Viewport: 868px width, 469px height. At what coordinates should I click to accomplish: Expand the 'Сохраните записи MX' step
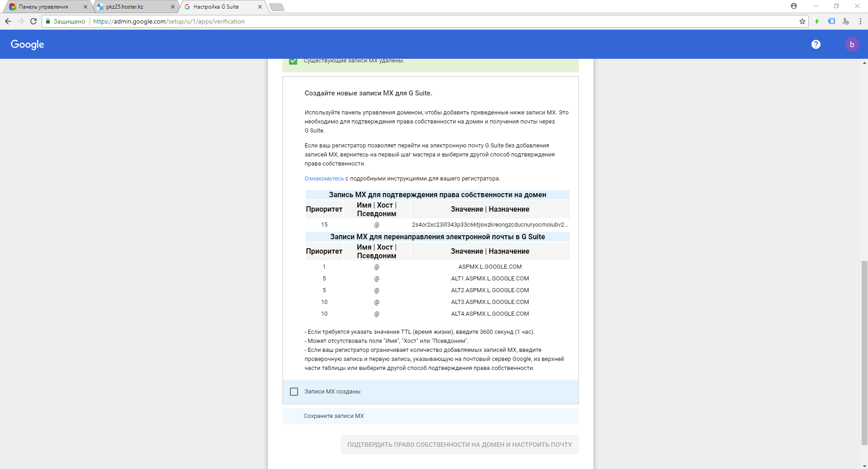pyautogui.click(x=430, y=416)
